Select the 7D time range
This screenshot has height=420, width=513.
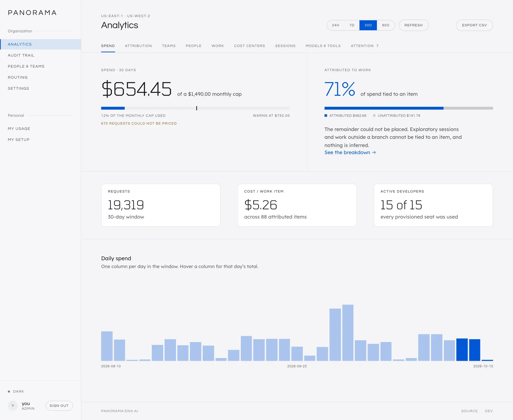coord(352,25)
